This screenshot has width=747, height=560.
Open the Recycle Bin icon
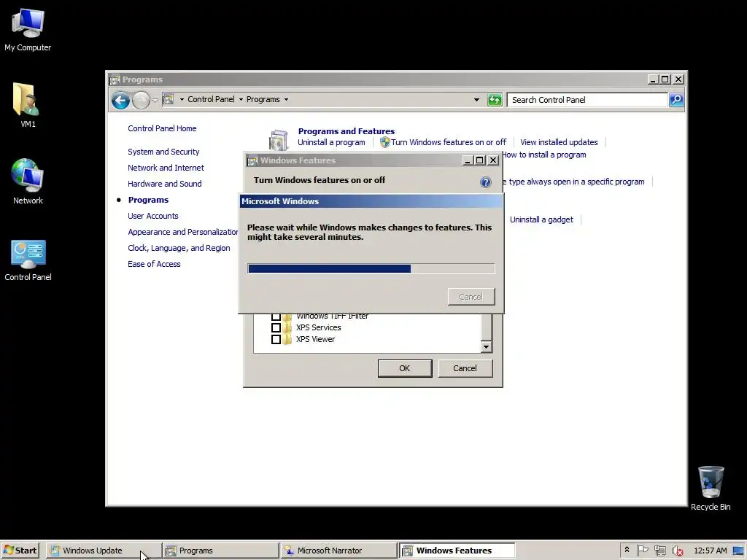[x=711, y=482]
